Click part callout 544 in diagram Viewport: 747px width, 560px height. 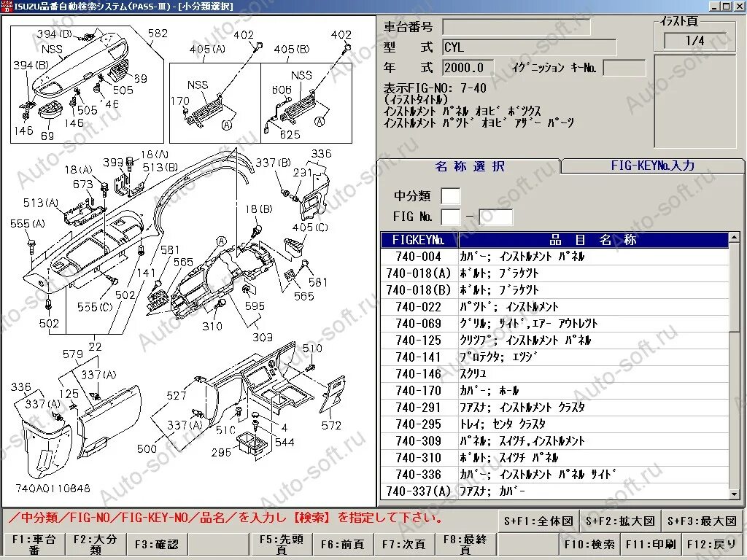pos(285,443)
